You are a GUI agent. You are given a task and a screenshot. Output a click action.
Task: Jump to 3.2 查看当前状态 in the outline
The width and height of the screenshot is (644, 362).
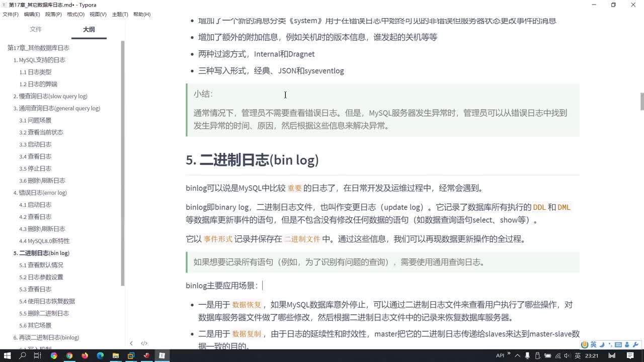click(41, 132)
